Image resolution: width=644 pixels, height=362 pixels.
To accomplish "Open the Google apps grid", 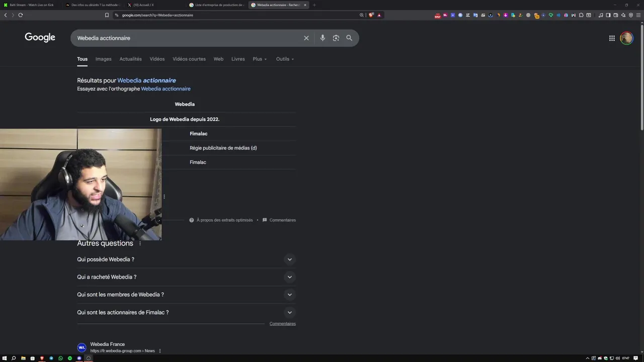I will pos(612,38).
